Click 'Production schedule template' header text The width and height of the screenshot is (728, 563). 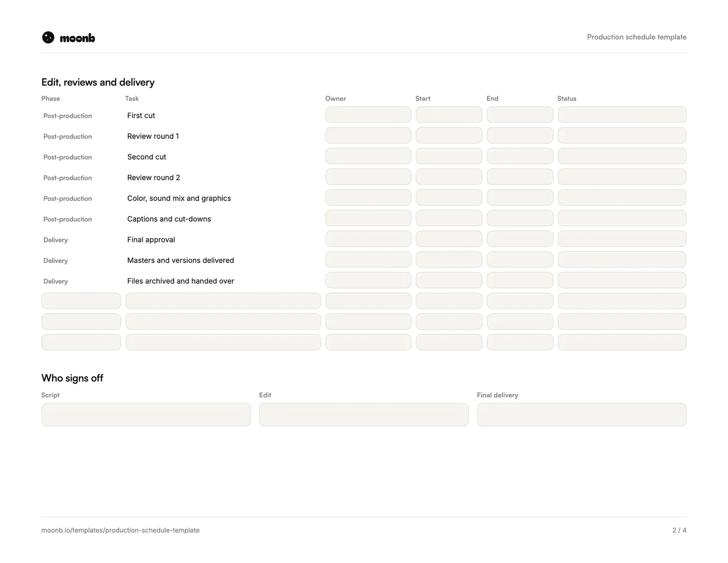(637, 37)
